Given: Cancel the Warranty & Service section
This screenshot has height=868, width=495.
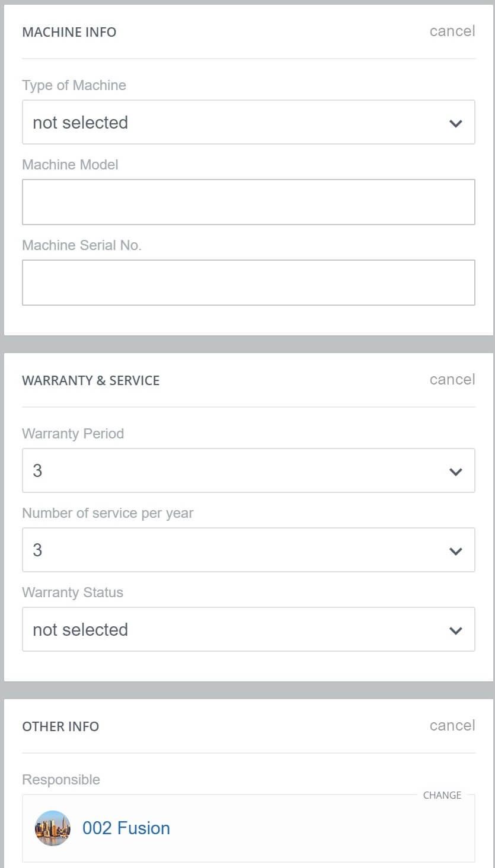Looking at the screenshot, I should pos(452,379).
